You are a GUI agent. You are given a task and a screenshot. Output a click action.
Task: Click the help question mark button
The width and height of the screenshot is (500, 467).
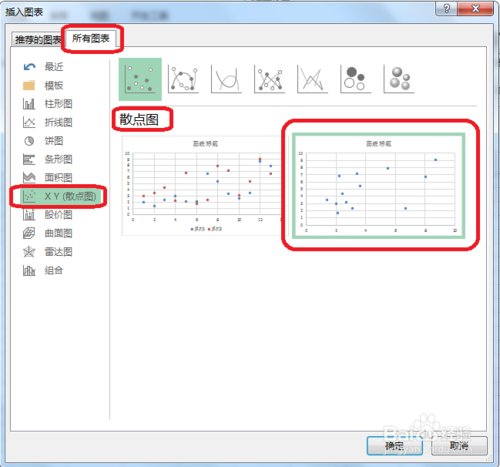click(x=446, y=8)
